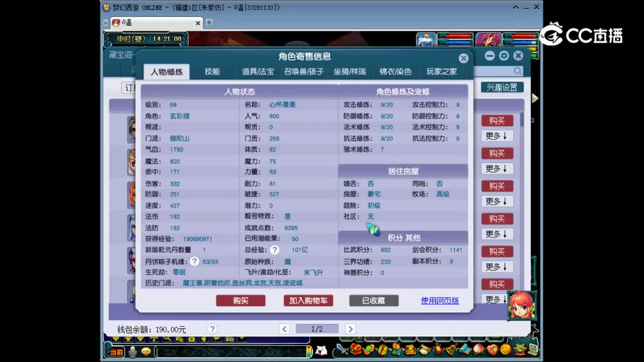Open a new client tab with plus
This screenshot has height=362, width=644.
tap(209, 23)
